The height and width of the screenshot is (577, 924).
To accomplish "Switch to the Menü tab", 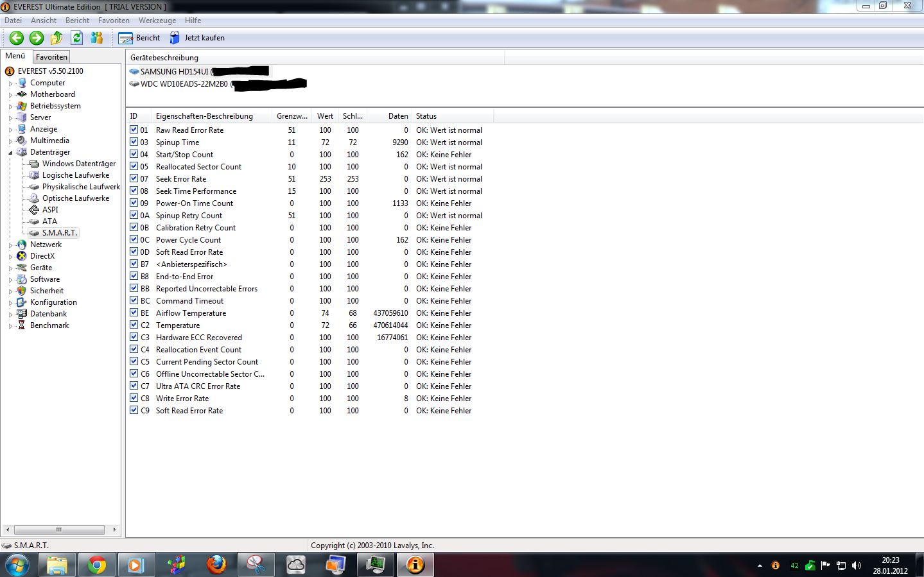I will (15, 56).
